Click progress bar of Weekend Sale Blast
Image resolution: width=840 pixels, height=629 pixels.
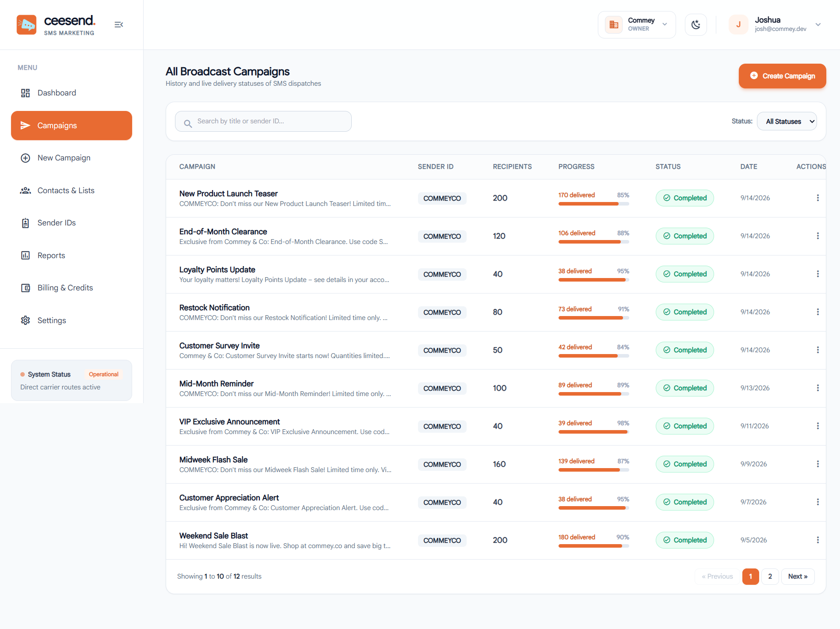click(594, 546)
